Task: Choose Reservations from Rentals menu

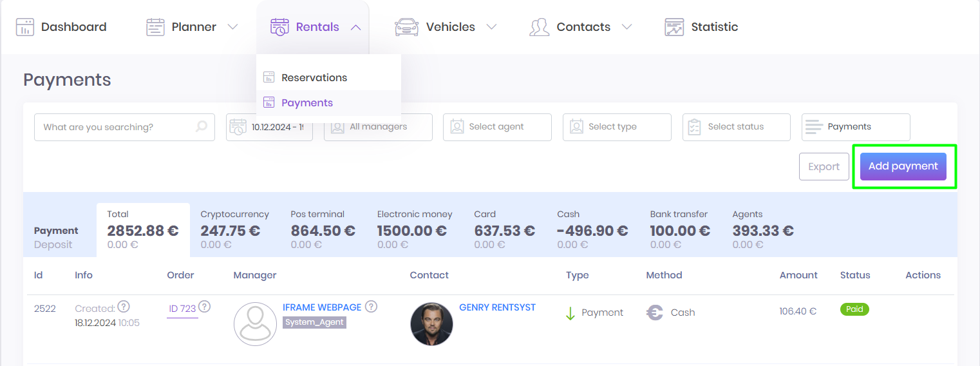Action: [314, 77]
